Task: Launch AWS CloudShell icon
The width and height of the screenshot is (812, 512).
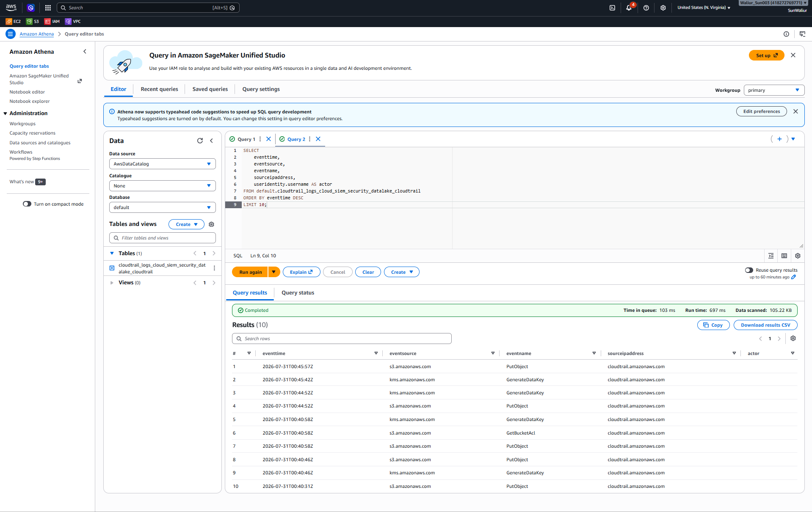Action: 612,8
